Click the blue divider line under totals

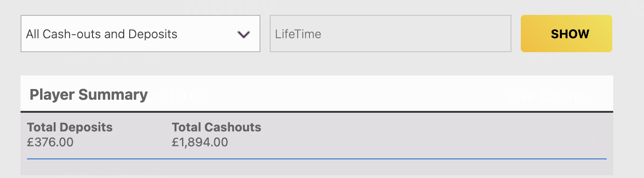[317, 159]
